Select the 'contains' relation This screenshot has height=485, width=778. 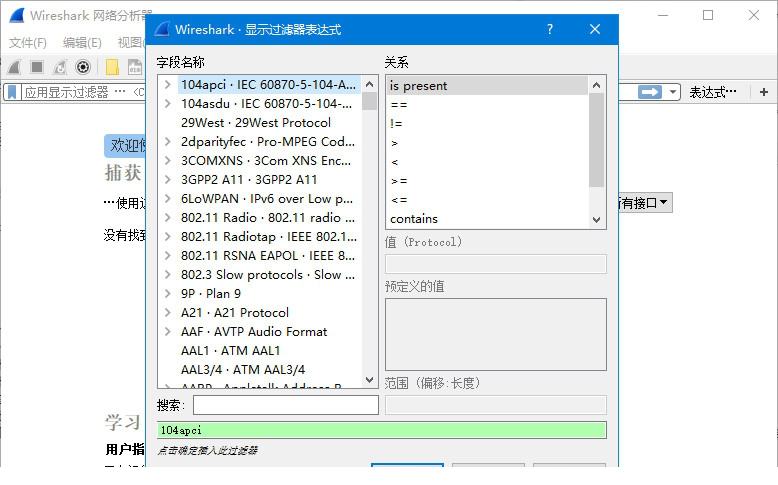tap(487, 219)
